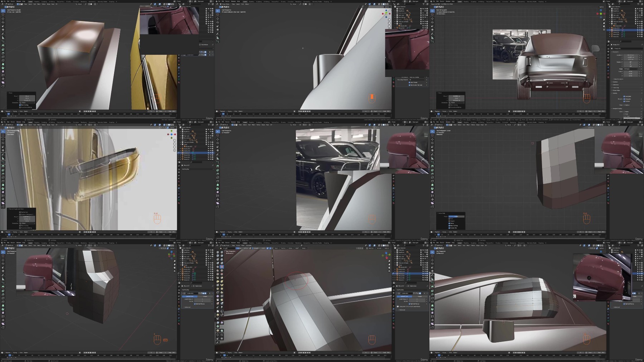This screenshot has height=362, width=644.
Task: Select Add Cube tool in rear-car-view window
Action: click(432, 42)
